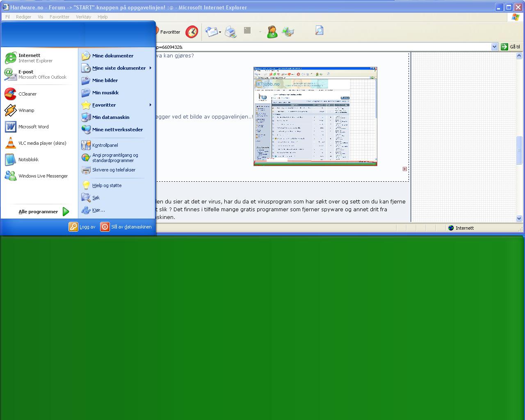Click the Messenger person icon in IE toolbar

pyautogui.click(x=272, y=32)
